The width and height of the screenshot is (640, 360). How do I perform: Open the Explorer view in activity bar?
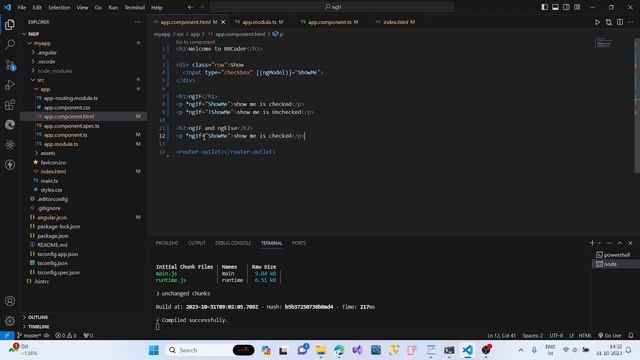click(x=10, y=25)
